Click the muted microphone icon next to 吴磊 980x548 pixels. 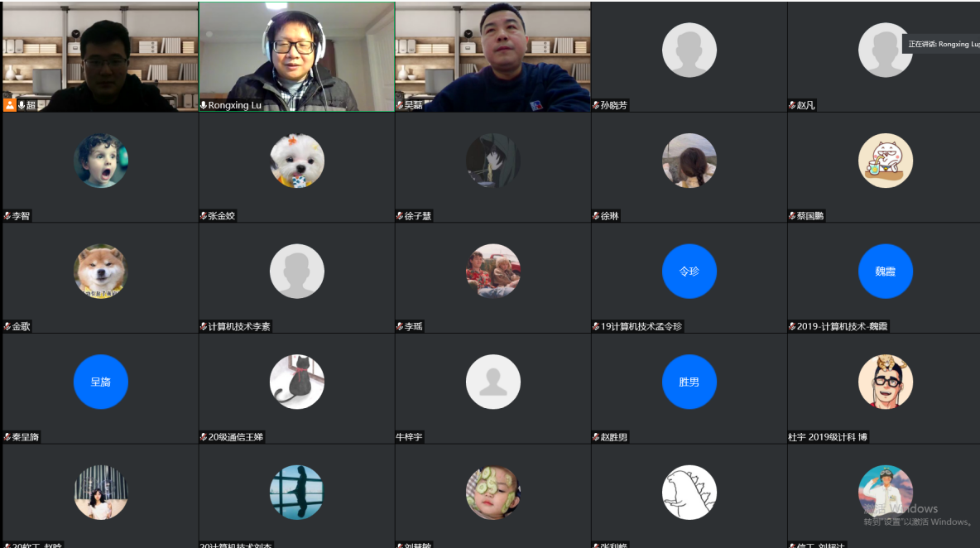(x=400, y=105)
